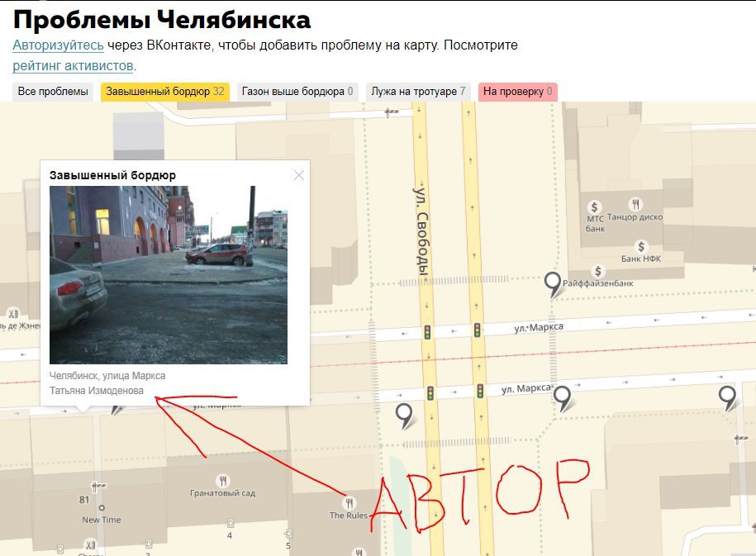Click the author name Татьяна Измоденова
Image resolution: width=756 pixels, height=556 pixels.
(x=97, y=391)
